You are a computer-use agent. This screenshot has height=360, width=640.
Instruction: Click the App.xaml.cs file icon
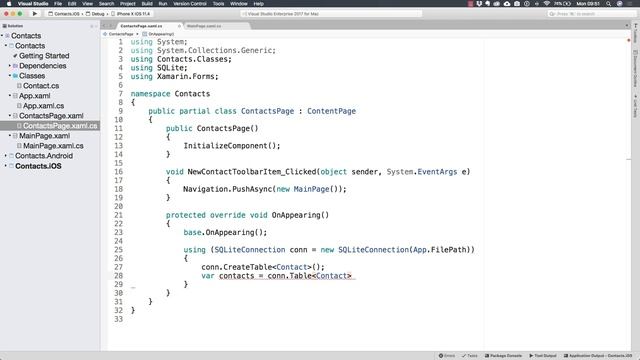[x=19, y=106]
